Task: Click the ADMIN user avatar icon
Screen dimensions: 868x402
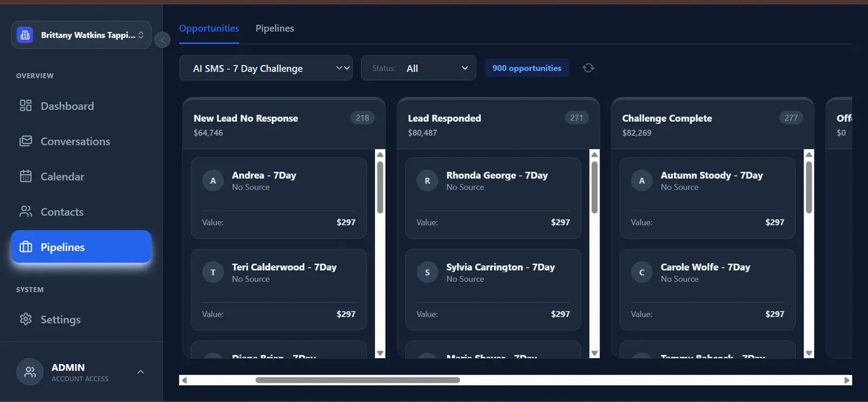Action: coord(30,372)
